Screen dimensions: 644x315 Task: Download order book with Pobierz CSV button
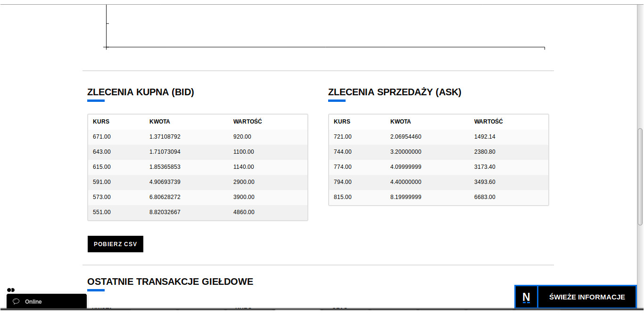click(116, 244)
